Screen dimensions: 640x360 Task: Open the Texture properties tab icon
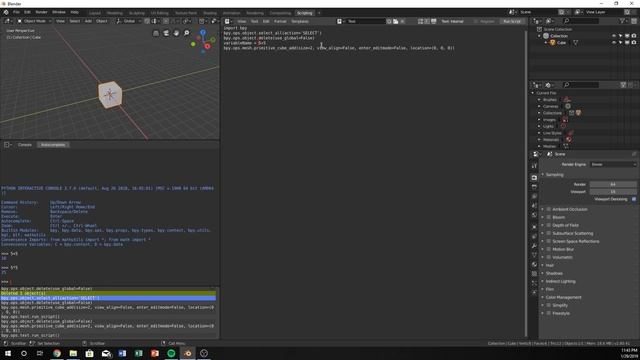534,274
